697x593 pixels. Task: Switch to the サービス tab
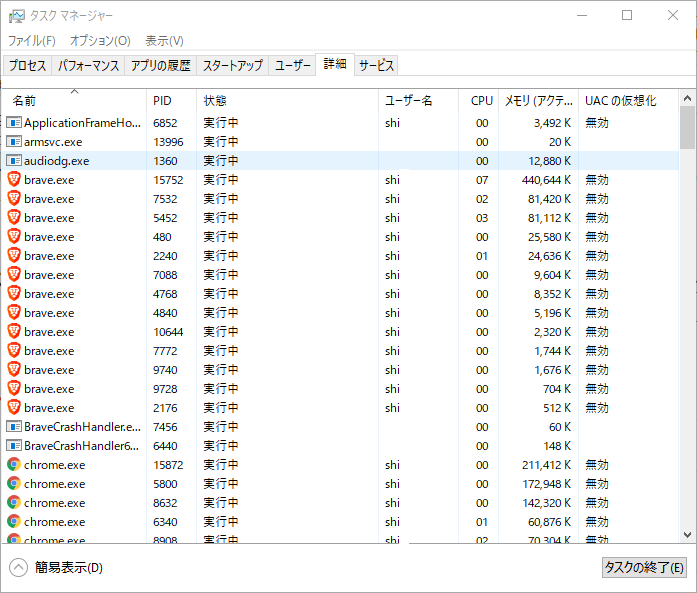point(376,65)
